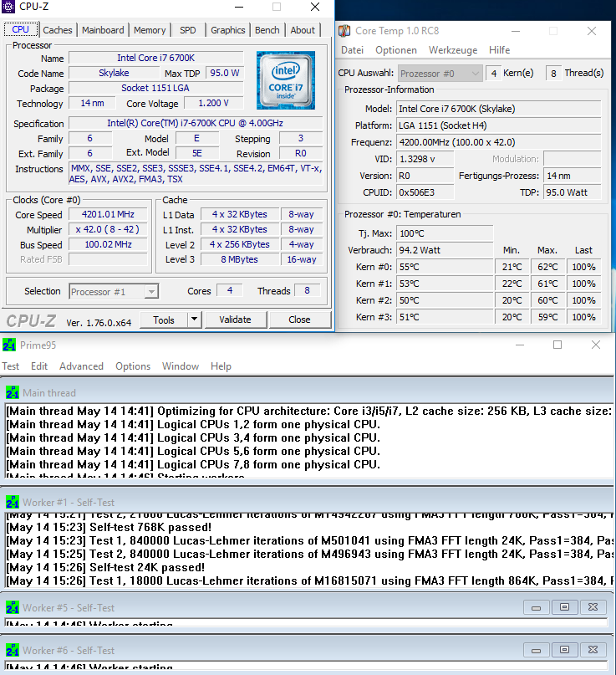Click the Name field Intel Core i7 6700K in CPU-Z
616x675 pixels.
click(x=156, y=58)
